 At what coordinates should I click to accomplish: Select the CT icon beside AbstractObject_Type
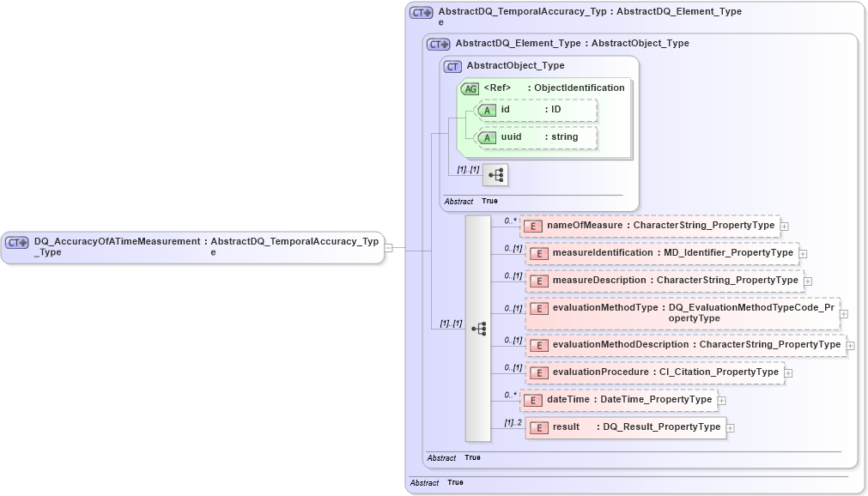click(451, 65)
